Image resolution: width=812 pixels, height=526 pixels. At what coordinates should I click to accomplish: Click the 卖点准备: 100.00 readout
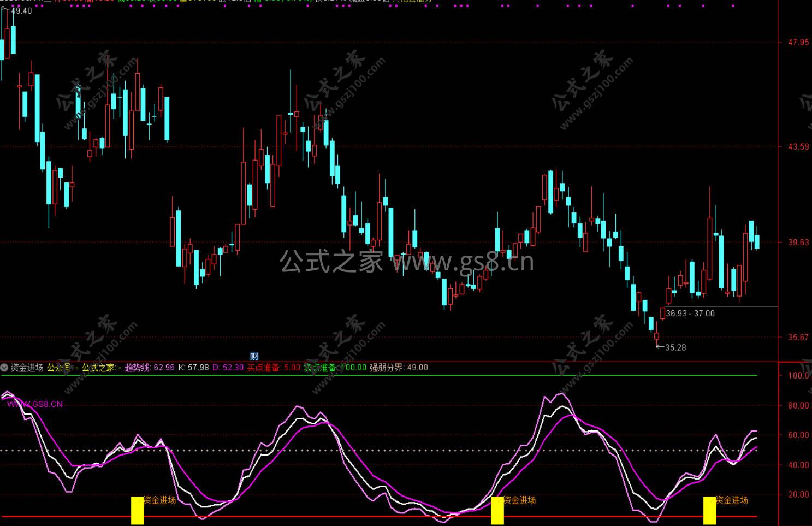click(335, 368)
